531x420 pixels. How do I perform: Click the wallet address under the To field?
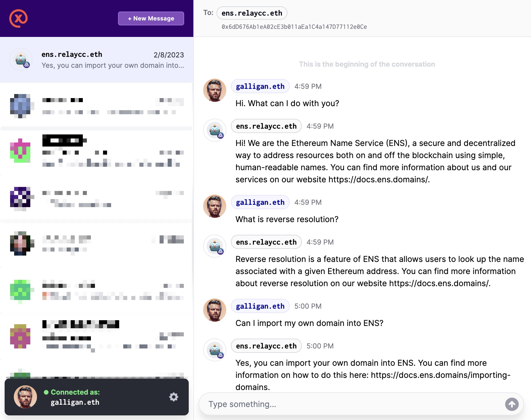point(294,27)
